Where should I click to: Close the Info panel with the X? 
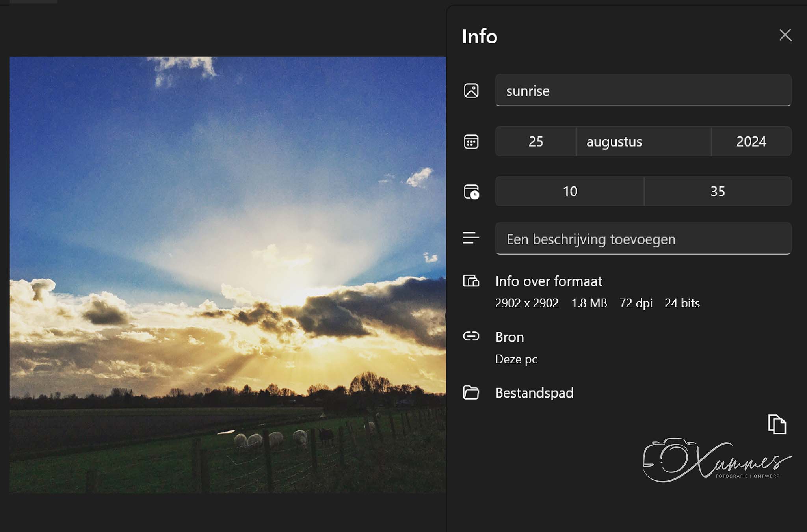(785, 35)
